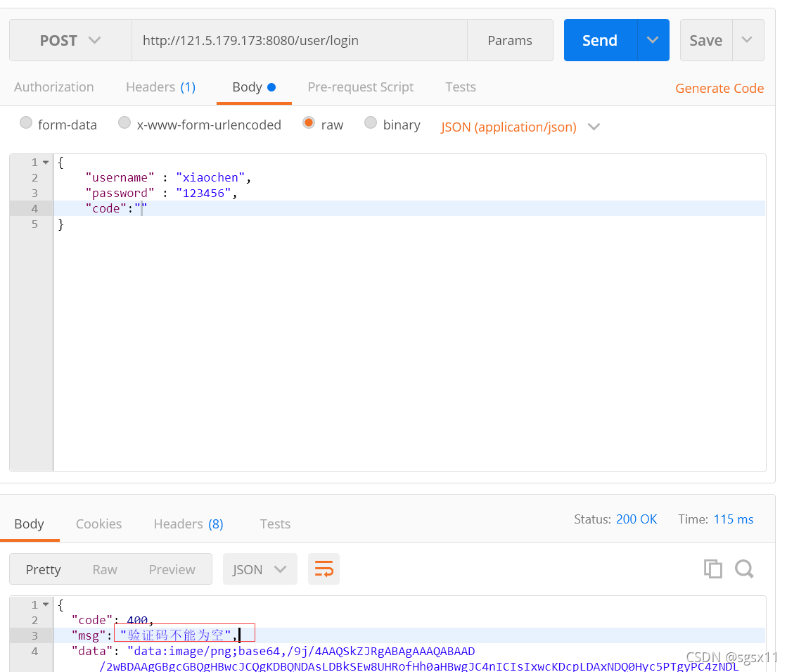Open the response Tests tab
787x672 pixels.
coord(275,524)
